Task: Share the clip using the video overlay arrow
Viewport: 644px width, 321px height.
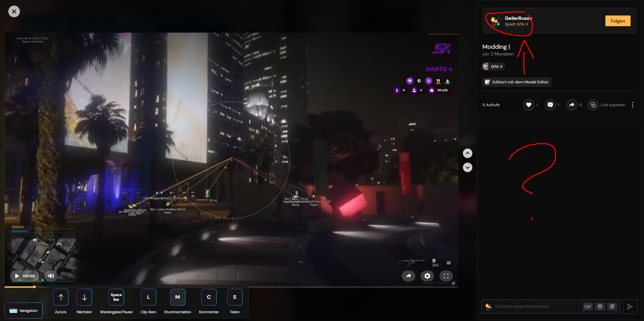Action: pyautogui.click(x=409, y=276)
